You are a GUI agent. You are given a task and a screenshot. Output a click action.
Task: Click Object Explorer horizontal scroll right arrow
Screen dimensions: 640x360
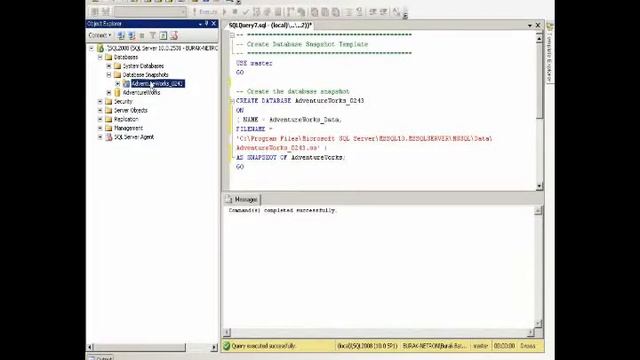click(214, 347)
